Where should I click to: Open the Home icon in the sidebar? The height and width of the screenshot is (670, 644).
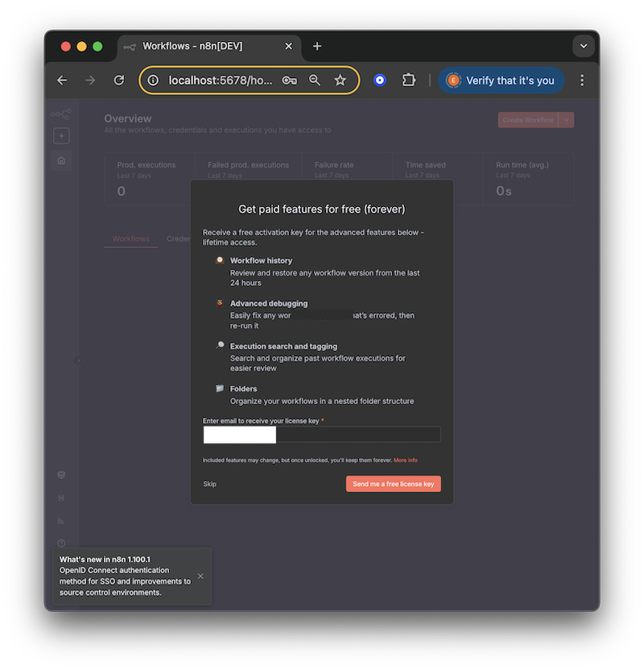(x=61, y=161)
